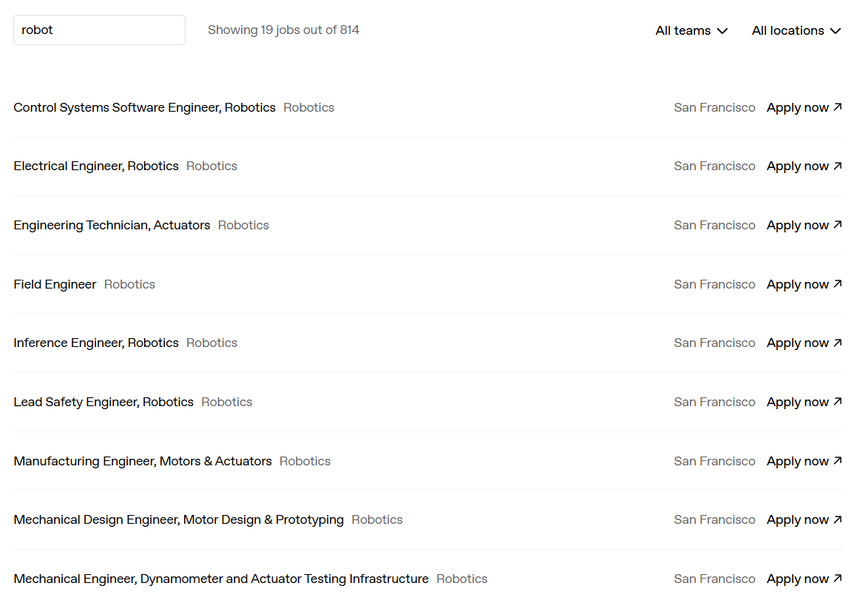Apply now for Mechanical Engineer, Dynamometer role
This screenshot has width=868, height=603.
804,579
